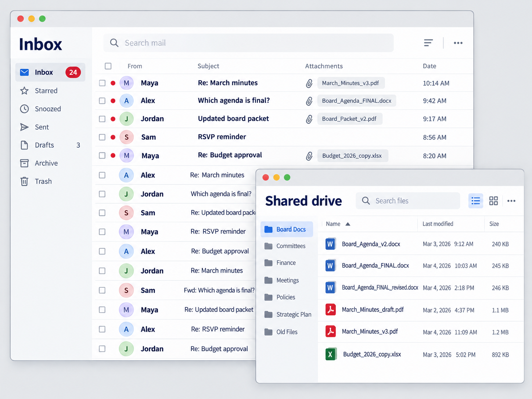532x399 pixels.
Task: Check the box for Jordan's Updated board packet
Action: point(102,119)
